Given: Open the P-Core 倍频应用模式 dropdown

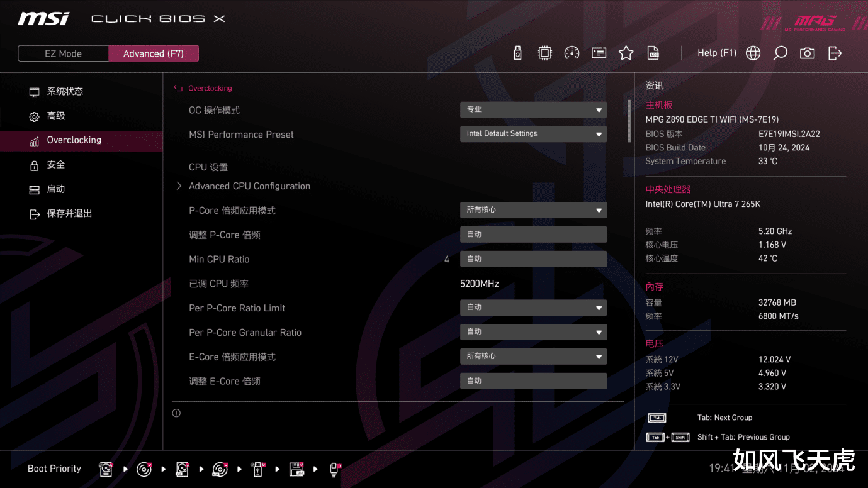Looking at the screenshot, I should [x=533, y=210].
